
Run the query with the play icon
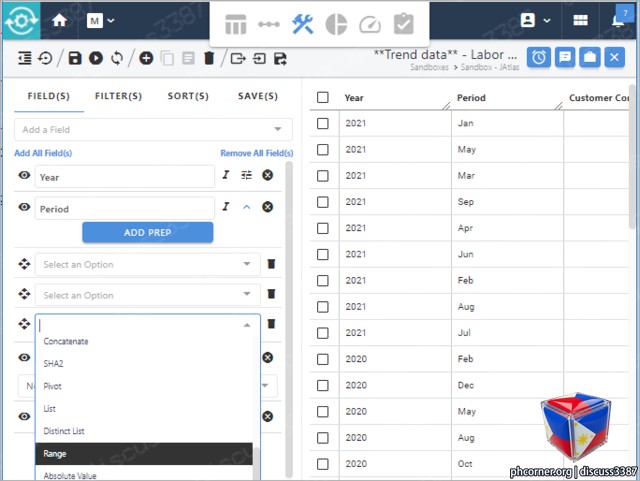(96, 58)
